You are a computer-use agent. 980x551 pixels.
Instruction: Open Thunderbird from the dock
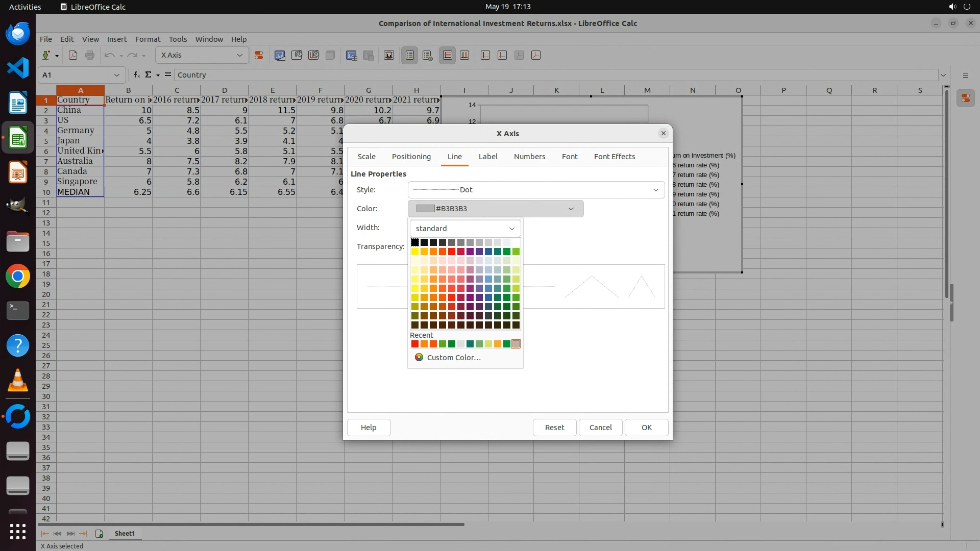(x=18, y=34)
